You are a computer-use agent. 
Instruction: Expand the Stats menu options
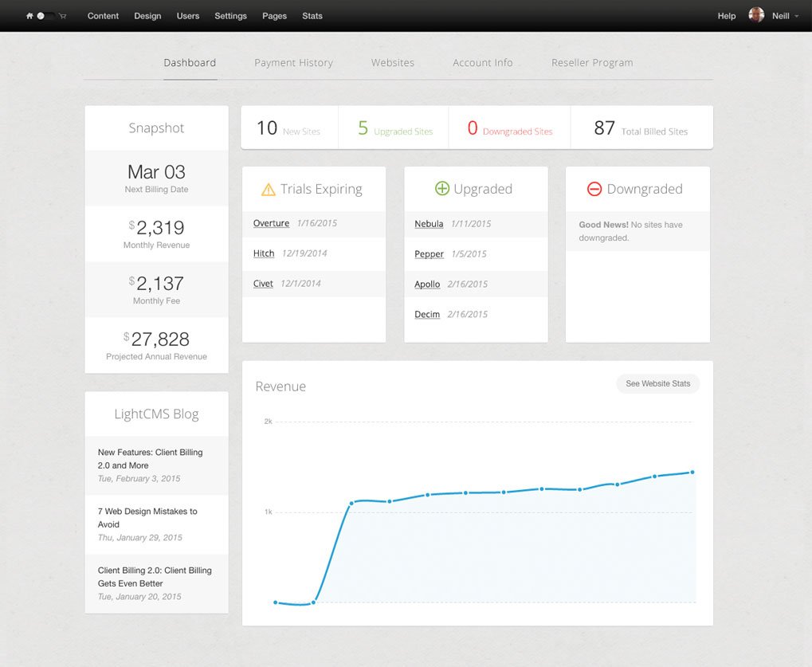(312, 15)
